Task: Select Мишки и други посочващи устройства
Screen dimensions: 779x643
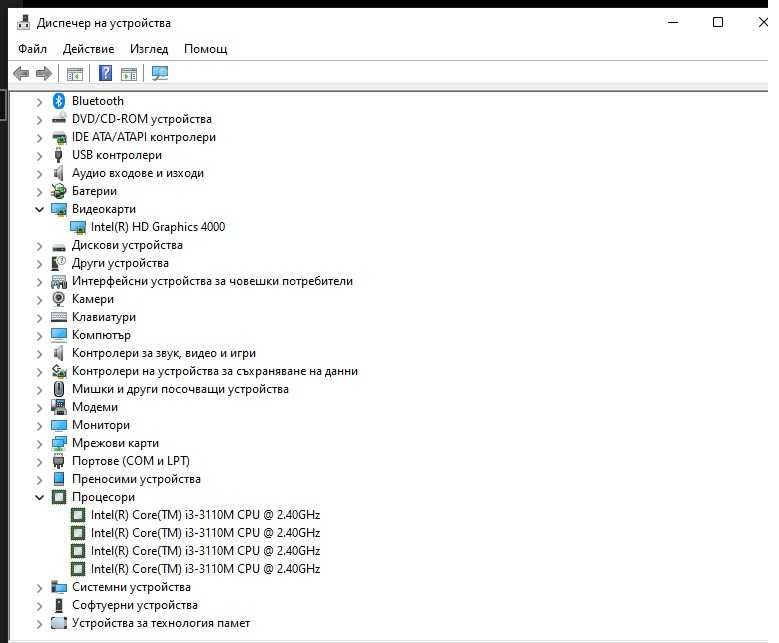Action: (180, 389)
